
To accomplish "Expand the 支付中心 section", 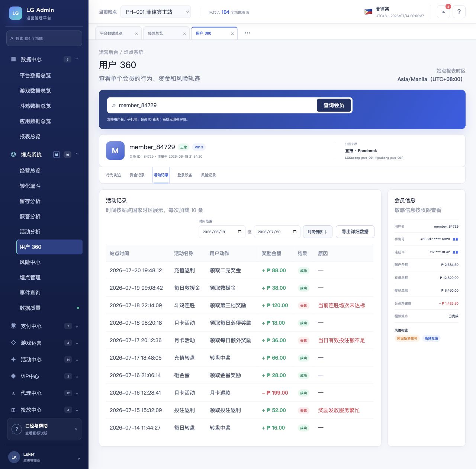I will coord(77,327).
